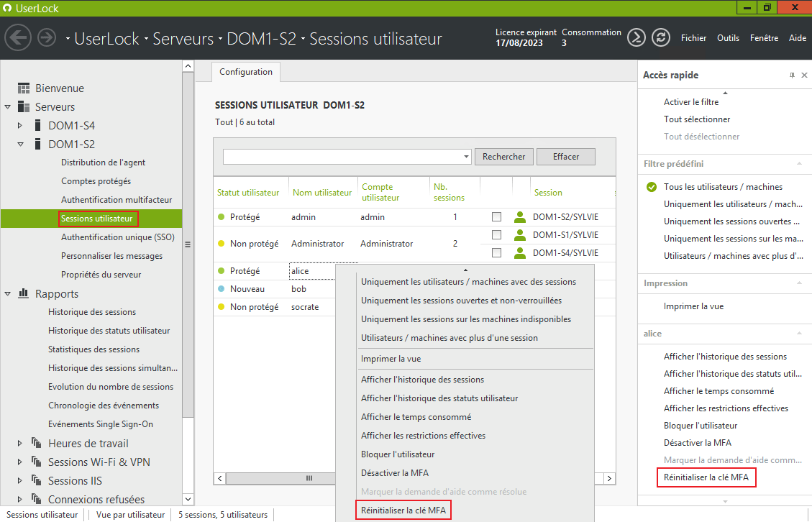The height and width of the screenshot is (522, 812).
Task: Open the Fenêtre menu
Action: click(x=764, y=38)
